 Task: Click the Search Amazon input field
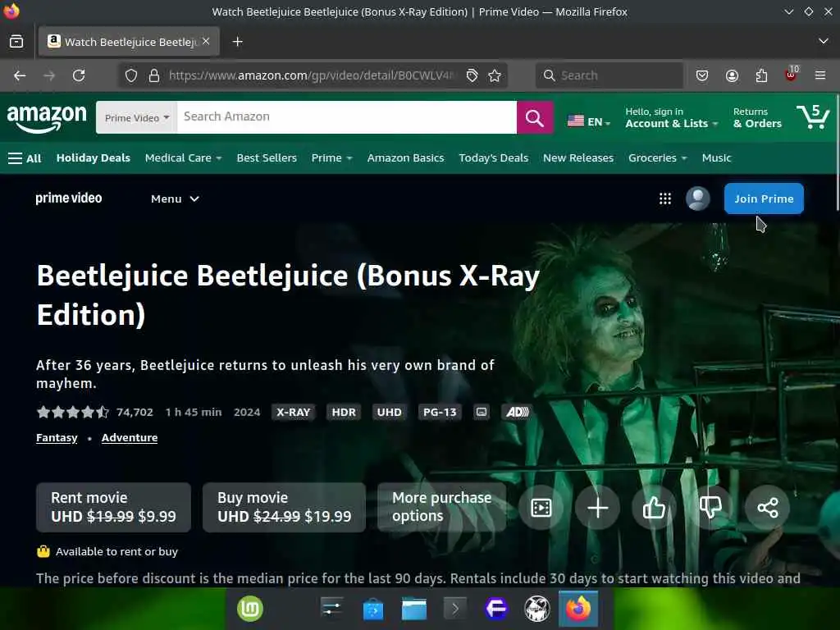[x=347, y=117]
